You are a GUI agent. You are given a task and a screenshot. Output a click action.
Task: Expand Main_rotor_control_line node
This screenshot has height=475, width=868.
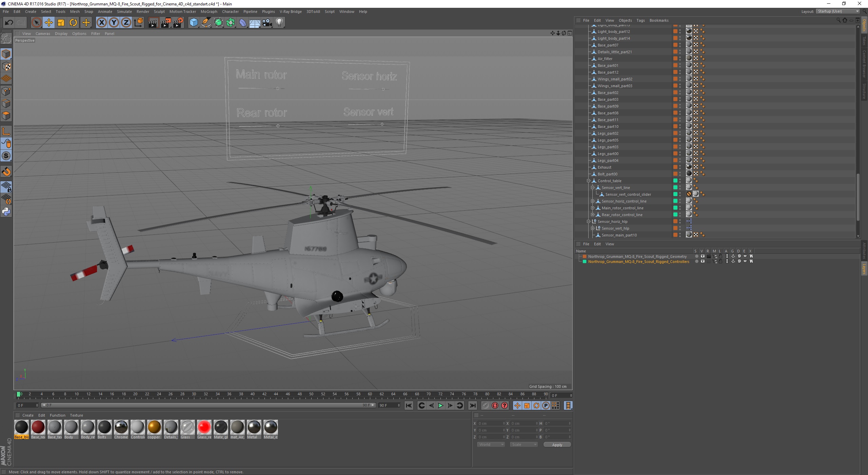point(593,208)
